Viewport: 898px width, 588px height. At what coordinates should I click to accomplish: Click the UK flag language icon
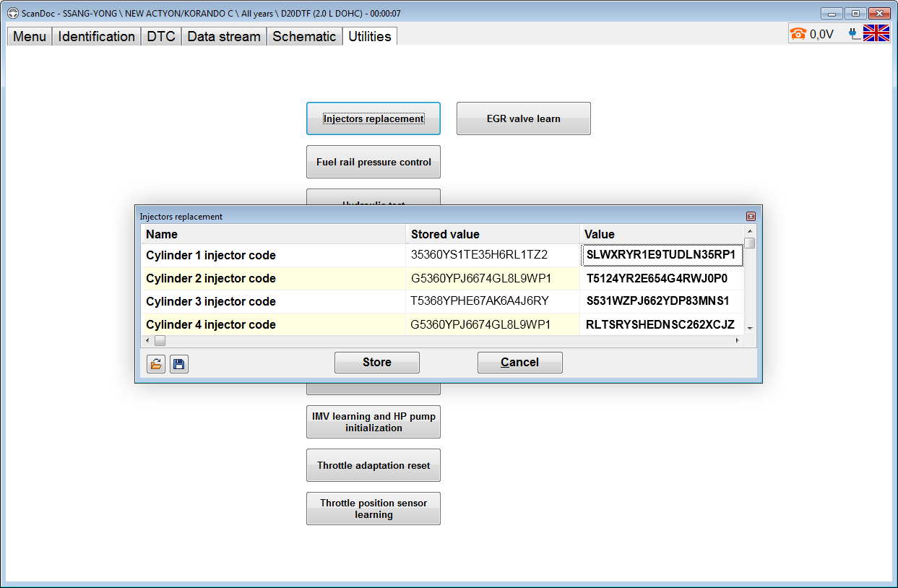tap(876, 33)
